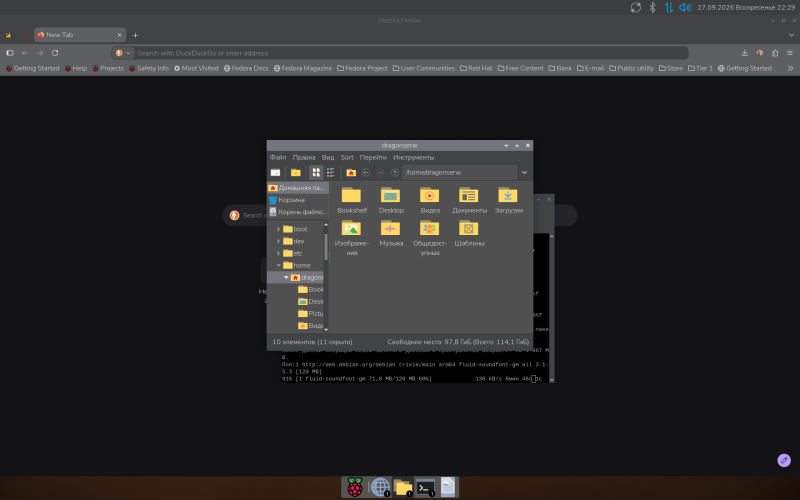Open the Projects bookmark

coord(108,68)
